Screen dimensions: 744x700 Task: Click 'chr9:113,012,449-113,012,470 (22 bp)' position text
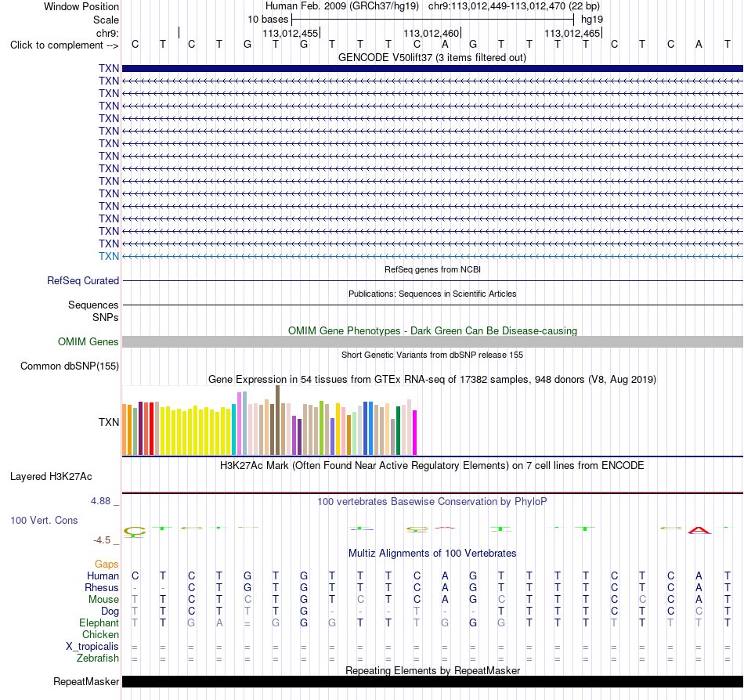(x=514, y=6)
